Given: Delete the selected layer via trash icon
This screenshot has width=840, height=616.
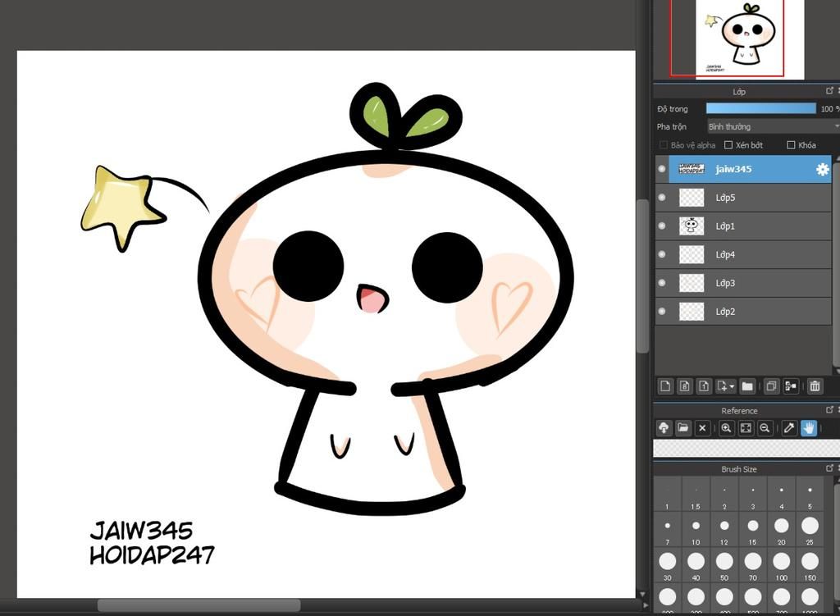Looking at the screenshot, I should 815,386.
